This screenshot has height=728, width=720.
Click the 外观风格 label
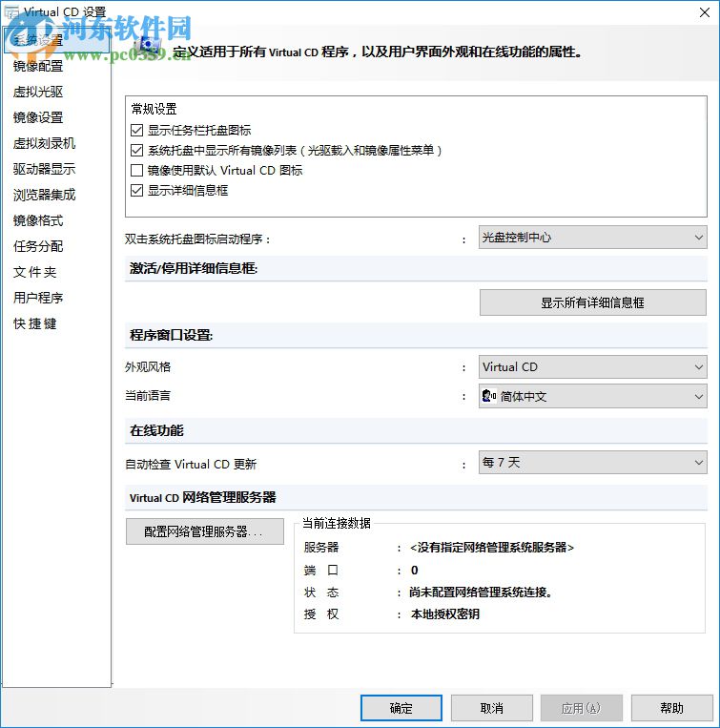coord(148,367)
